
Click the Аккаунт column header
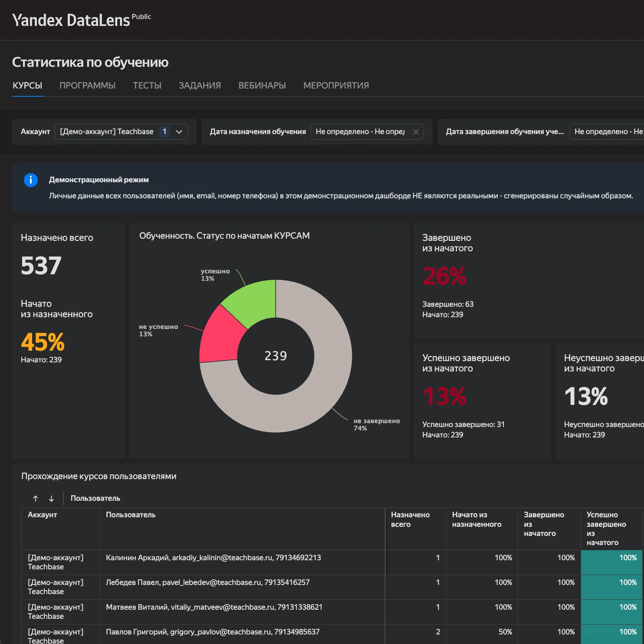(x=61, y=529)
